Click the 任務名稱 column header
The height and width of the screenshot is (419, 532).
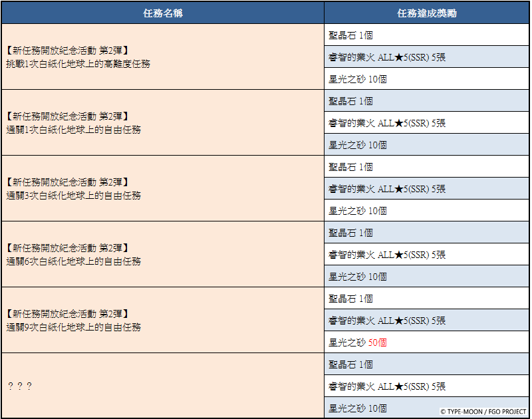[x=162, y=13]
